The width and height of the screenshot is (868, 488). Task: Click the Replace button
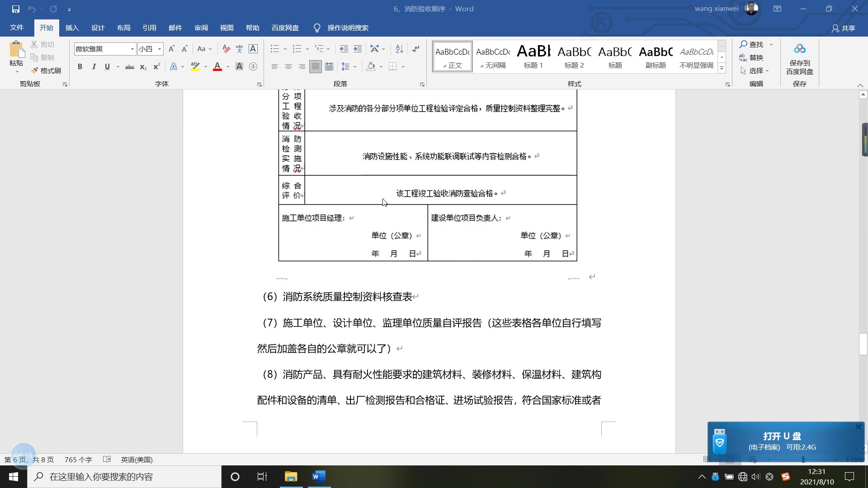(x=751, y=57)
